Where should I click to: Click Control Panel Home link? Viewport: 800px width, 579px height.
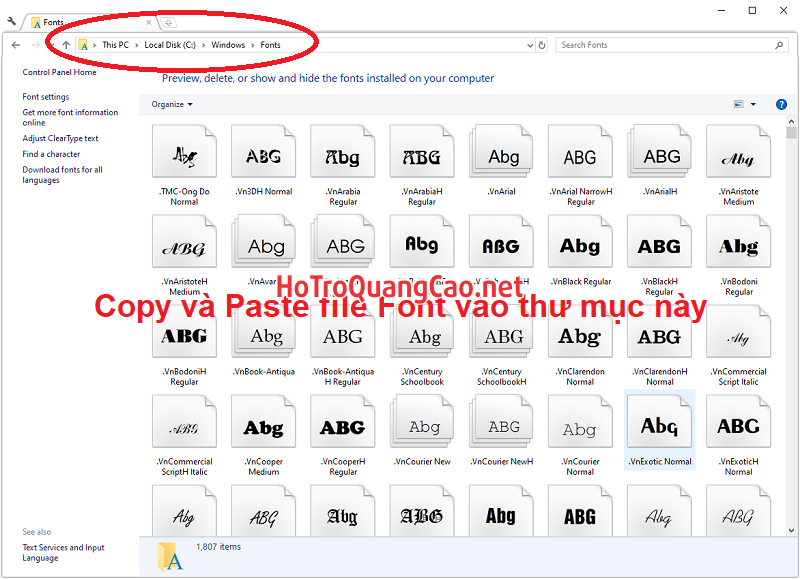[60, 72]
